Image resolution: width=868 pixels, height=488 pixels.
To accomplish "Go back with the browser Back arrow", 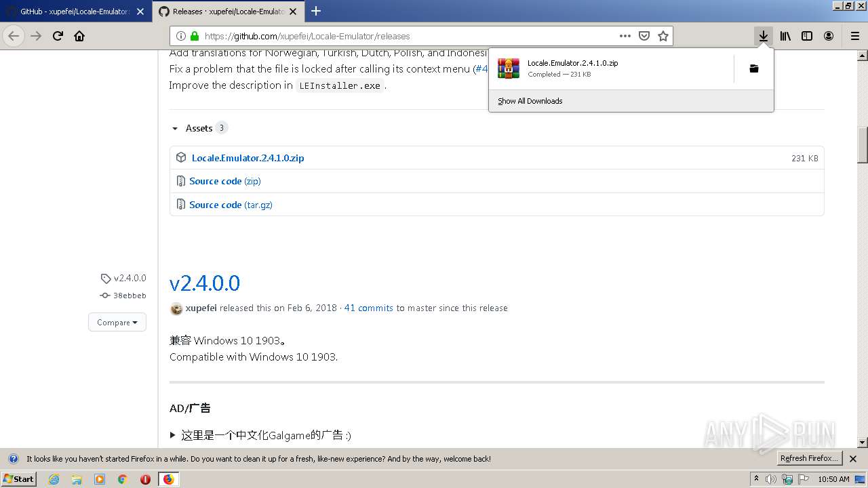I will coord(14,36).
